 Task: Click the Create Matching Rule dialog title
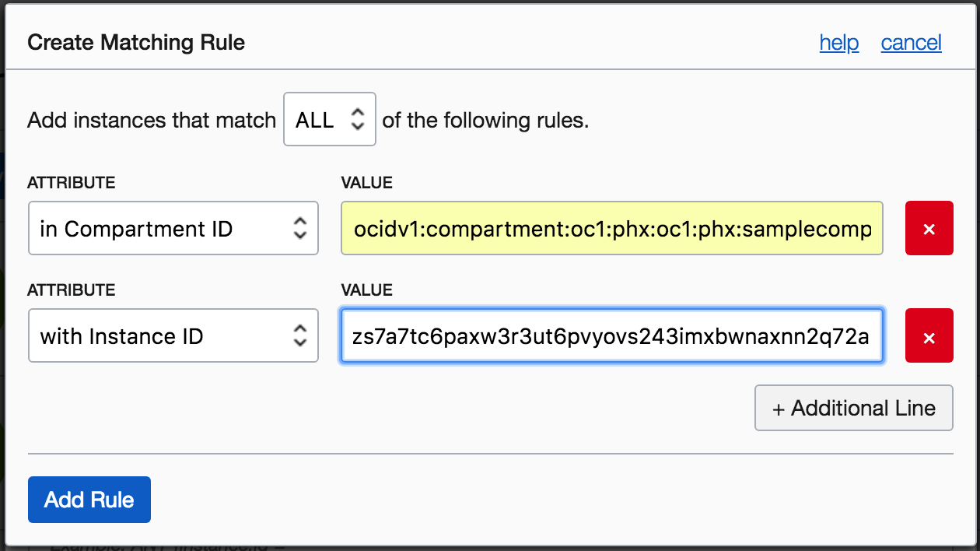click(x=136, y=43)
